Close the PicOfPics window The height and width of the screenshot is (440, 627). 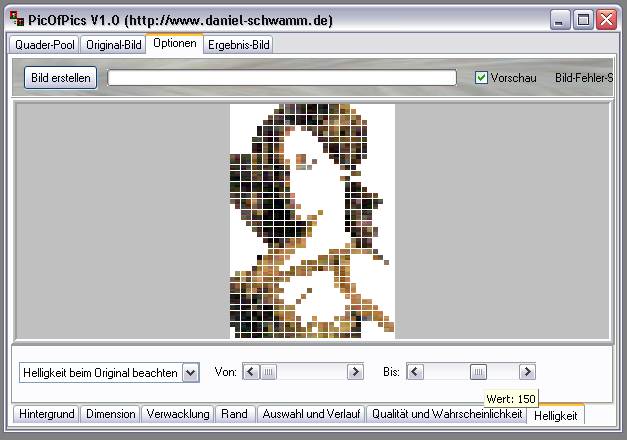tap(607, 20)
